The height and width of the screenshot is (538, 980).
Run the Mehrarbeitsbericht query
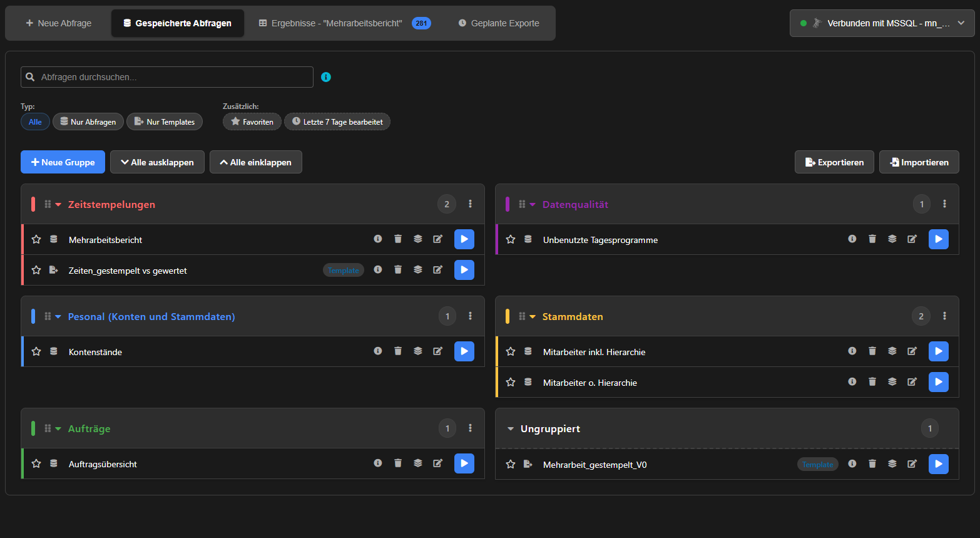pos(464,239)
